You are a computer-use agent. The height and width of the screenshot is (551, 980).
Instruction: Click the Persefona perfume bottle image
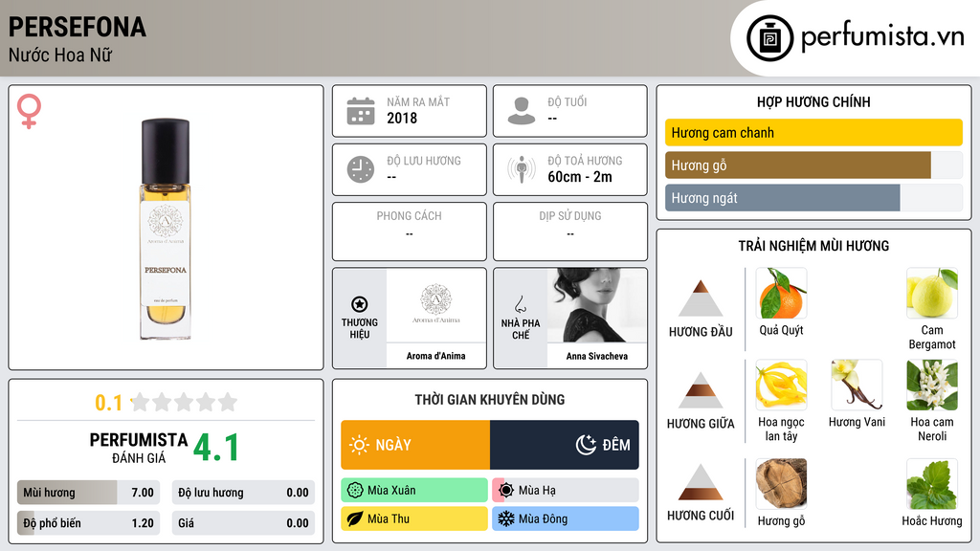click(165, 229)
